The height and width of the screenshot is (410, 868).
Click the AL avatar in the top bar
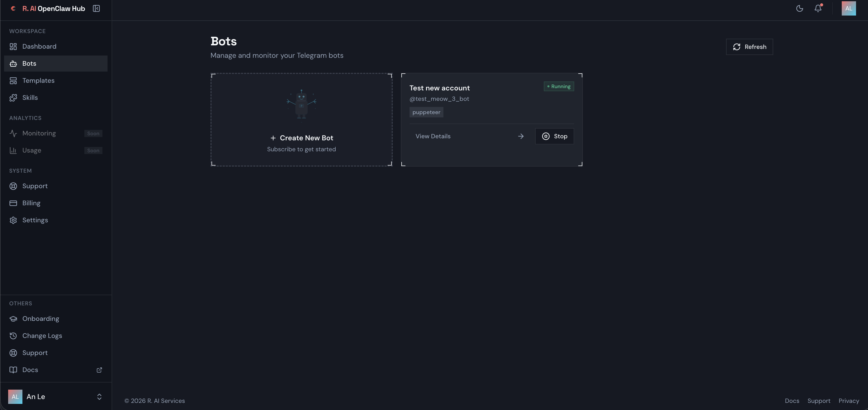click(848, 8)
